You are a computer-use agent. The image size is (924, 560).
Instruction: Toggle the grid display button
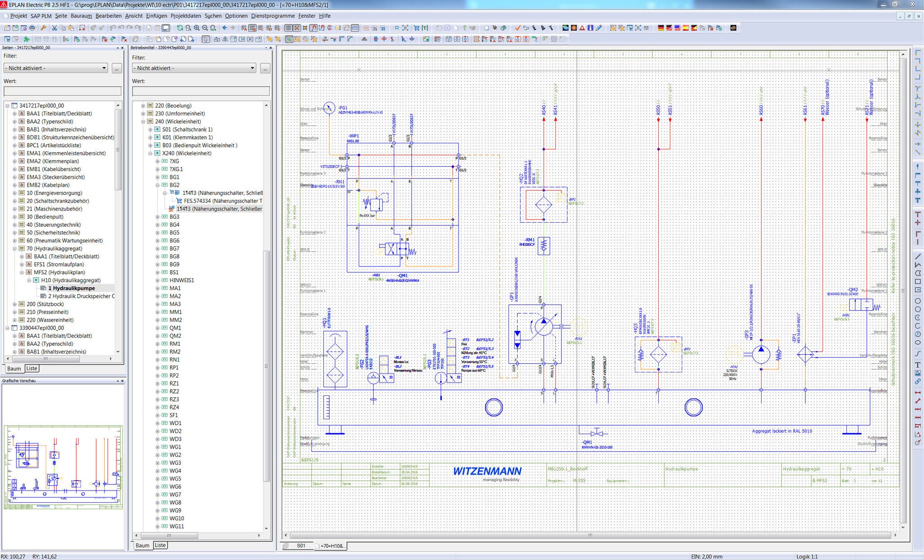(x=288, y=28)
